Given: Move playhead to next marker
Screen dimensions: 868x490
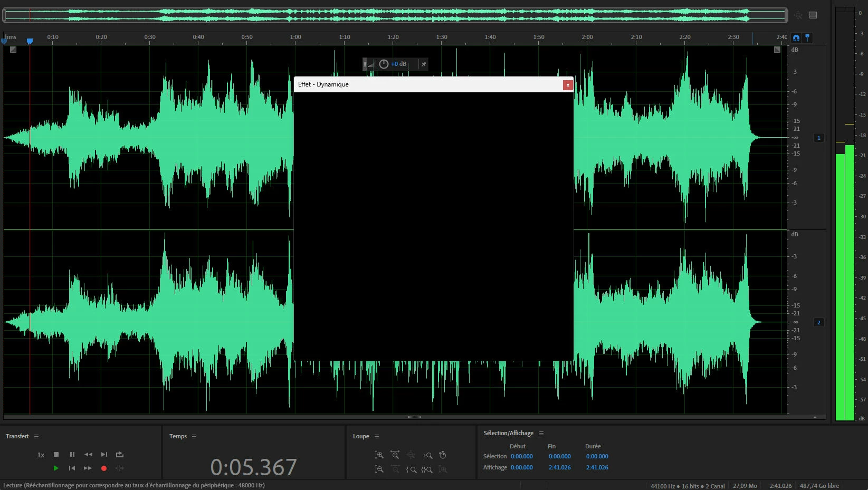Looking at the screenshot, I should coord(104,454).
